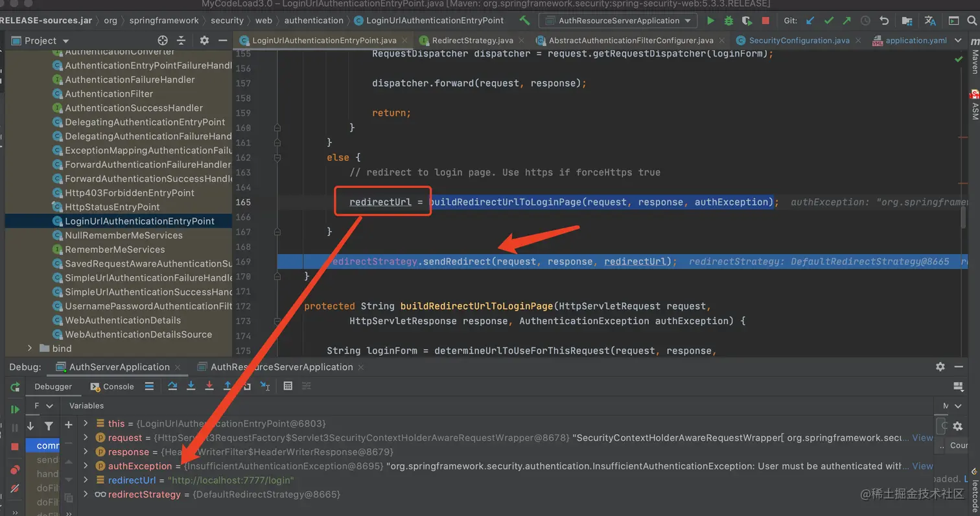Show hidden editor tabs dropdown
The height and width of the screenshot is (516, 980).
958,40
